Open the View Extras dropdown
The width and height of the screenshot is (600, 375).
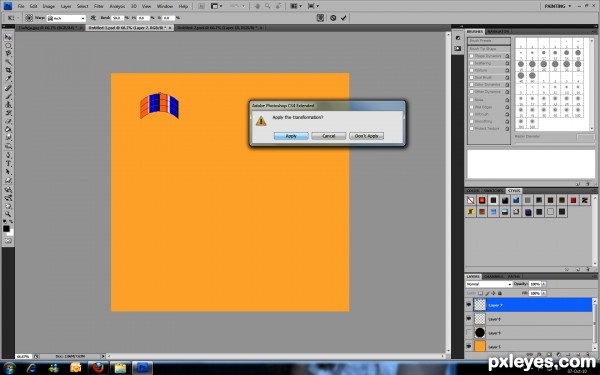click(x=217, y=6)
